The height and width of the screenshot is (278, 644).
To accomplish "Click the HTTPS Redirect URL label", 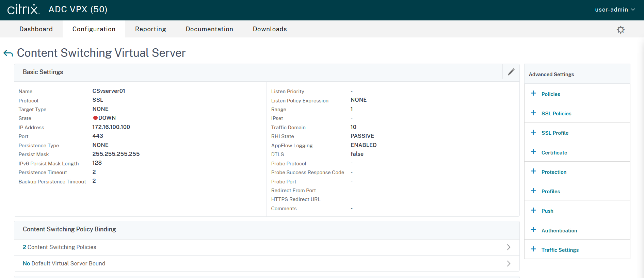I will coord(296,199).
